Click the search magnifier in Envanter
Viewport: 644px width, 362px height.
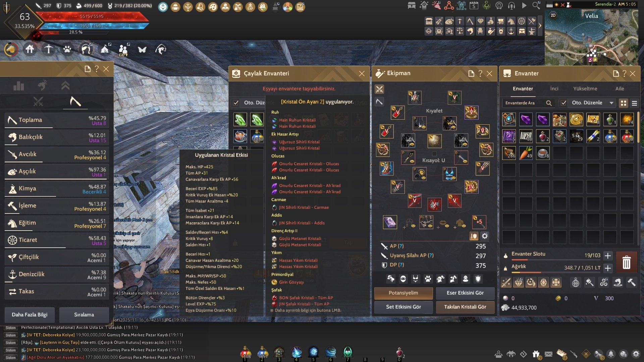pos(549,103)
